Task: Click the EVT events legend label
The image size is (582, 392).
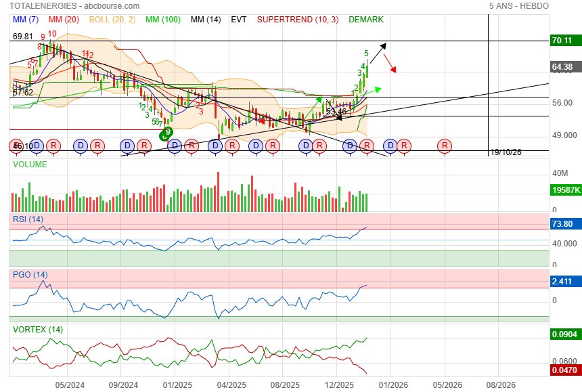Action: 238,20
